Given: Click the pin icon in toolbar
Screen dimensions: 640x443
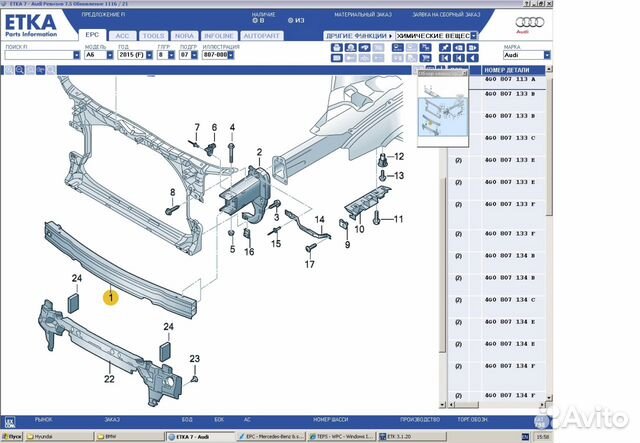Looking at the screenshot, I should coord(445,47).
